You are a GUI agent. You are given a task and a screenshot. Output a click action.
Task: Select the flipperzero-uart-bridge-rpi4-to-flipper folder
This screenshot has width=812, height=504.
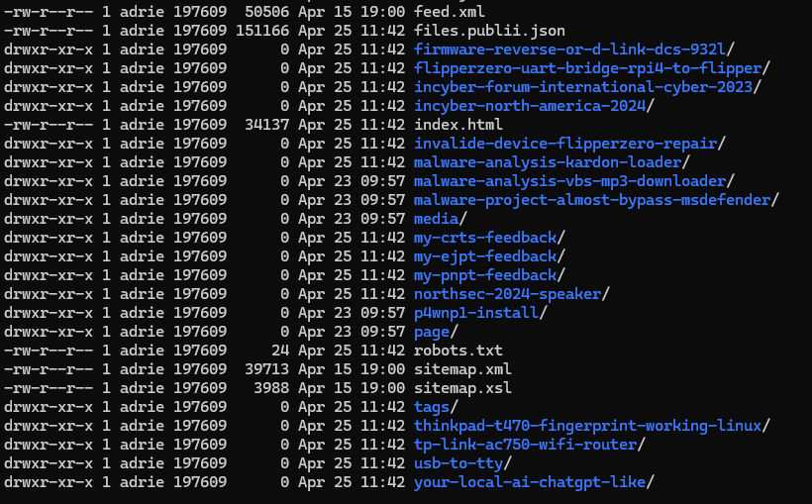(588, 67)
